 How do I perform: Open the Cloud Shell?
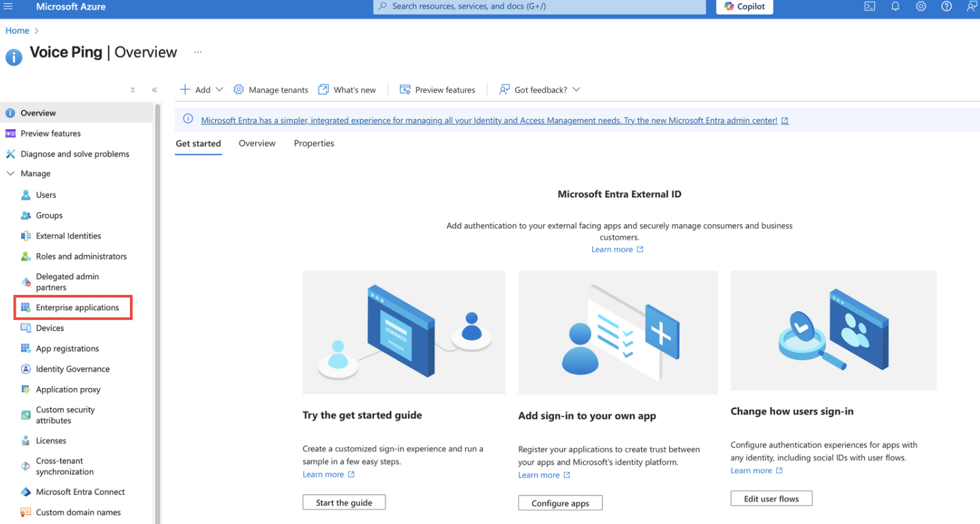click(869, 7)
